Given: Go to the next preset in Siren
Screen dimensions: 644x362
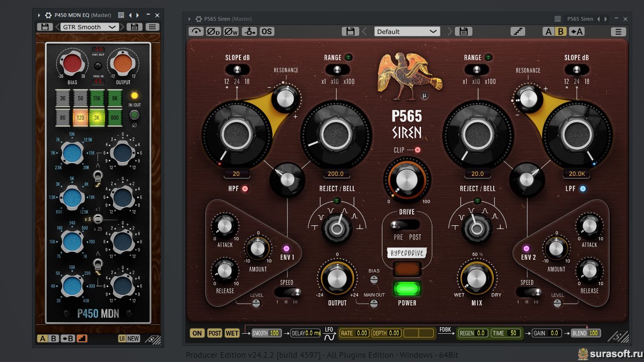Looking at the screenshot, I should 449,32.
